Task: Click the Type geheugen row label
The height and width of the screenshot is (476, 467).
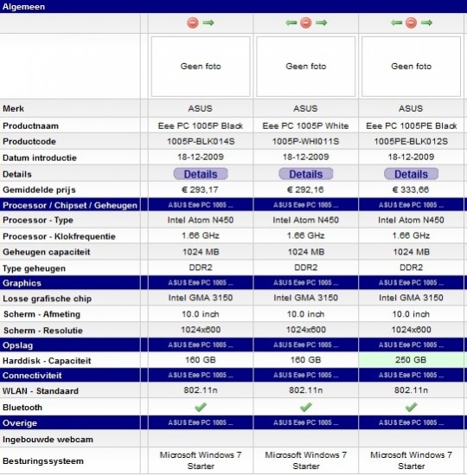Action: 34,268
